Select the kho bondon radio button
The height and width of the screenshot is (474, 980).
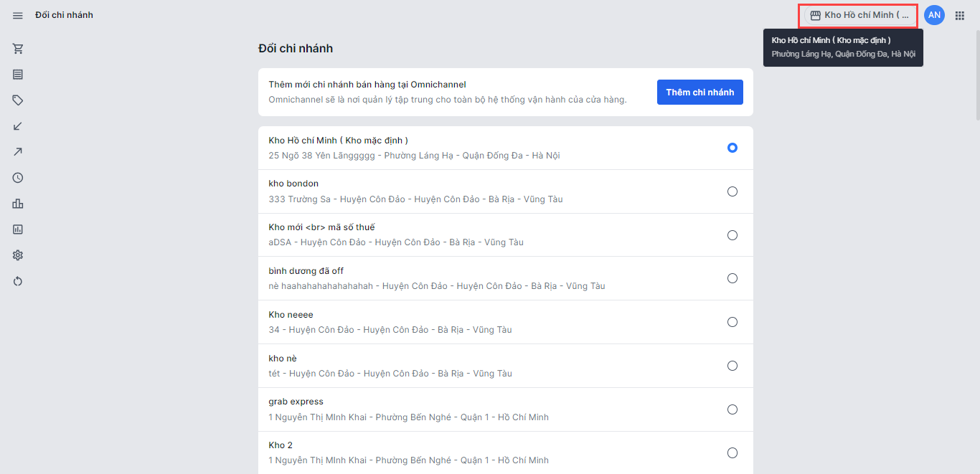pyautogui.click(x=732, y=191)
